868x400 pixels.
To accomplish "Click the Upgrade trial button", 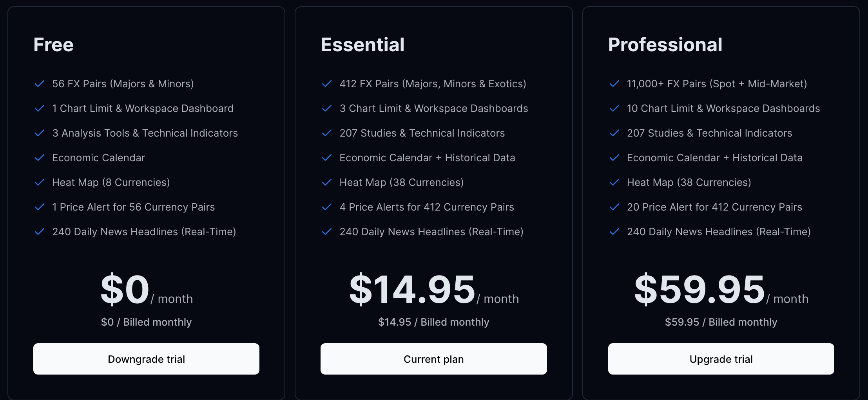I will pyautogui.click(x=721, y=359).
